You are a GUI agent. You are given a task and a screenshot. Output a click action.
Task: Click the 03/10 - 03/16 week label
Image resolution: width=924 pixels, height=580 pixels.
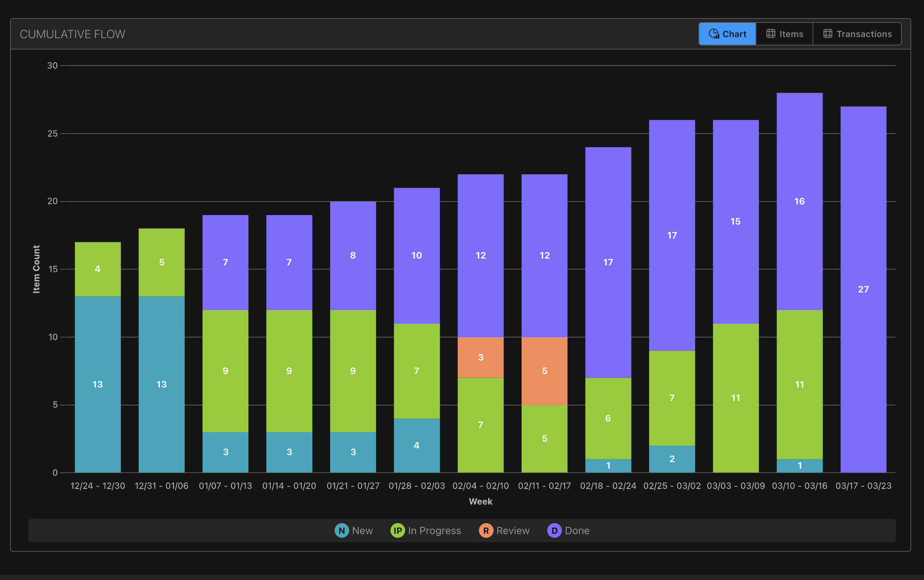pyautogui.click(x=799, y=486)
